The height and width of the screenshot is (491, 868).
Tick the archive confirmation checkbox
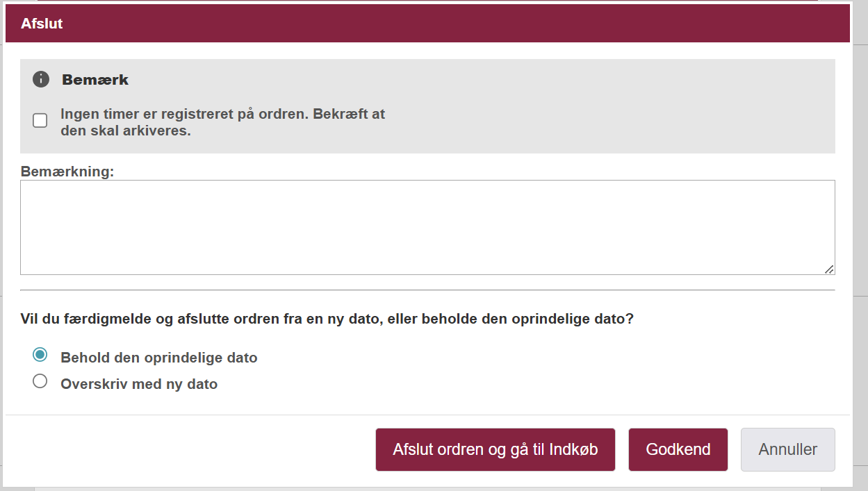coord(40,121)
